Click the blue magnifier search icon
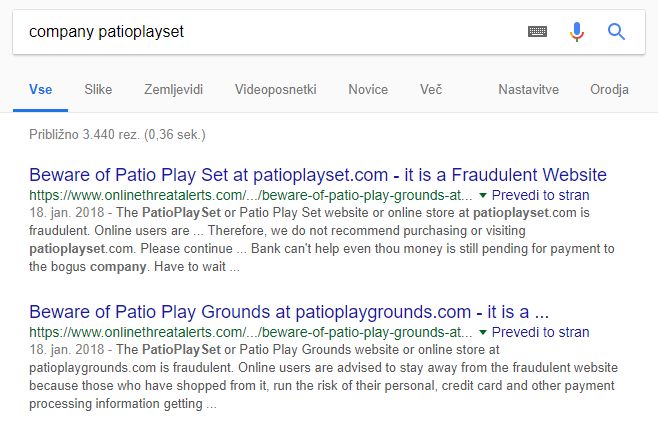The width and height of the screenshot is (658, 441). pos(616,31)
